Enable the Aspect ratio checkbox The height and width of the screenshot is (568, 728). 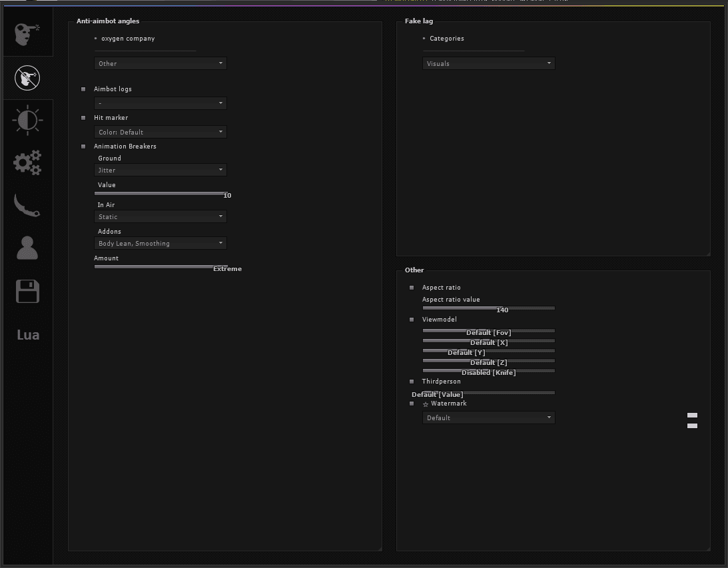[412, 288]
